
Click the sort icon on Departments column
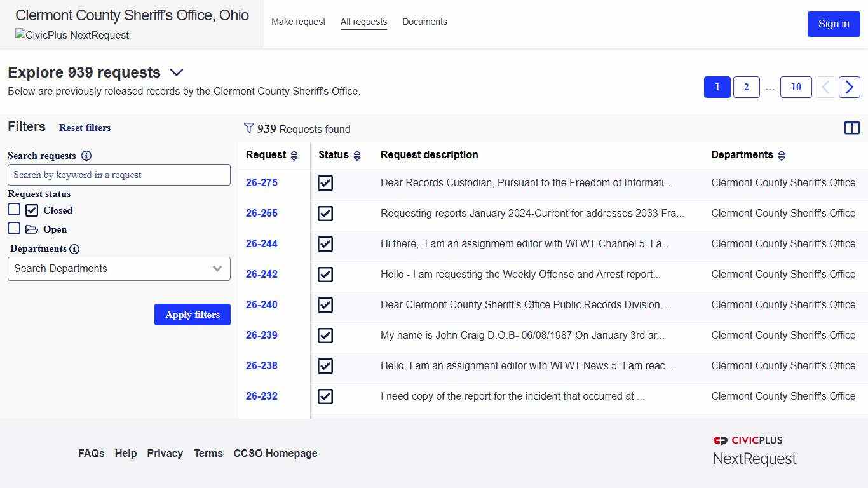(781, 155)
